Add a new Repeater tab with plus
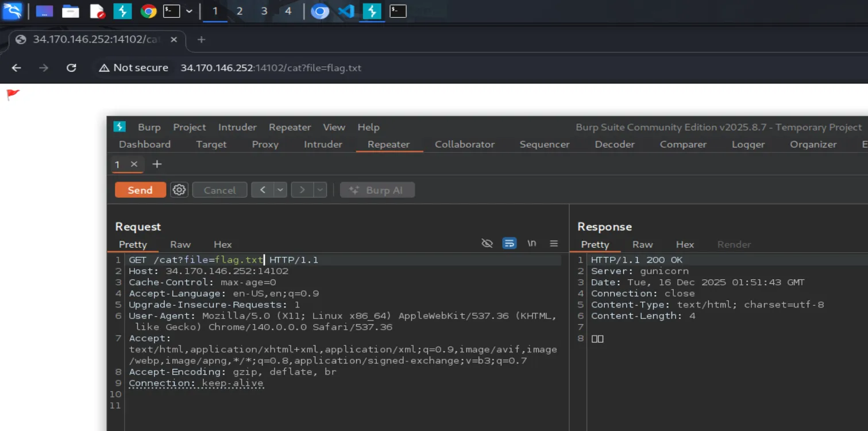Viewport: 868px width, 431px height. [157, 164]
